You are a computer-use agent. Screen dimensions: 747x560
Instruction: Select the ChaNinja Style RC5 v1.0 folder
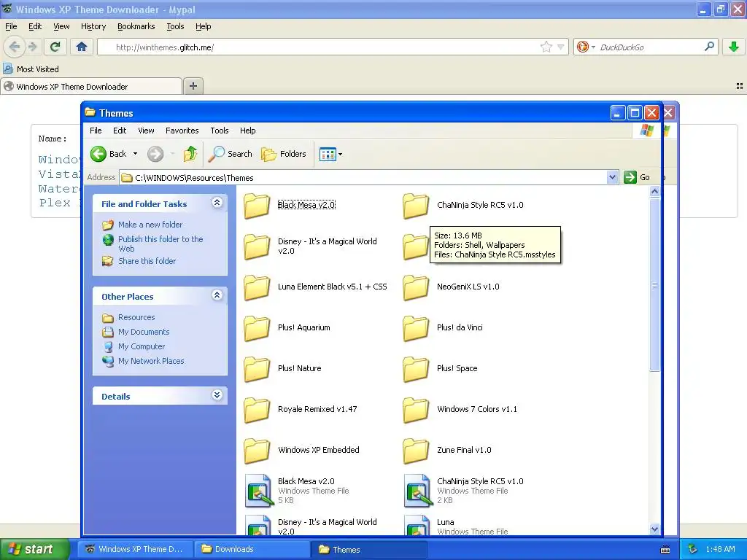pos(462,205)
